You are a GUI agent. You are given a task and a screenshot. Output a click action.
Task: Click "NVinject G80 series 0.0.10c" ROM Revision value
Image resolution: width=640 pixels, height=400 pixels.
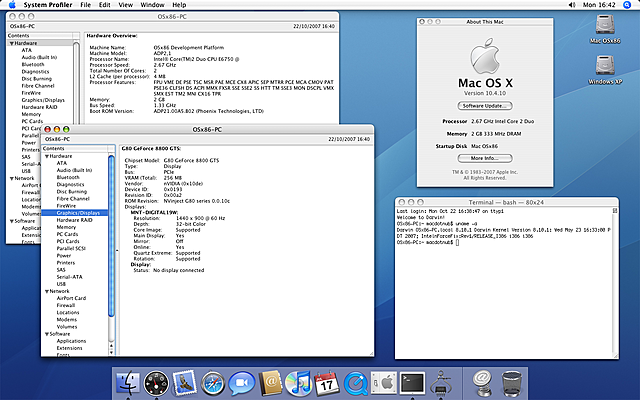click(x=197, y=201)
